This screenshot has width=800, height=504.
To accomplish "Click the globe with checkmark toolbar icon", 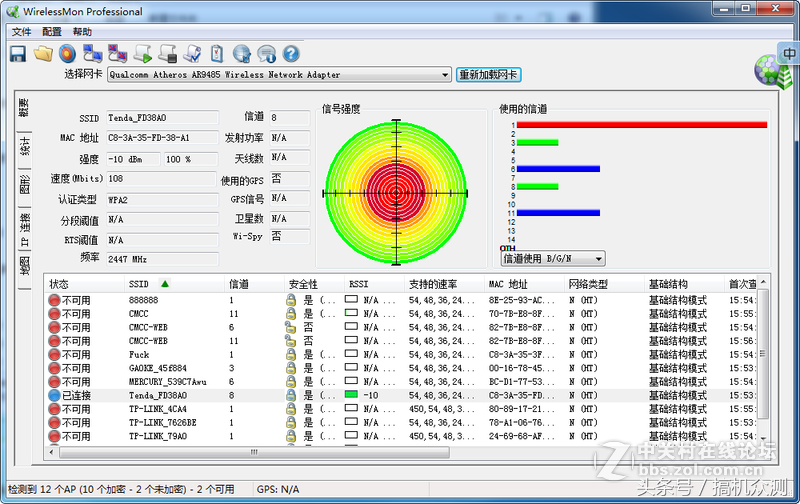I will pyautogui.click(x=242, y=54).
